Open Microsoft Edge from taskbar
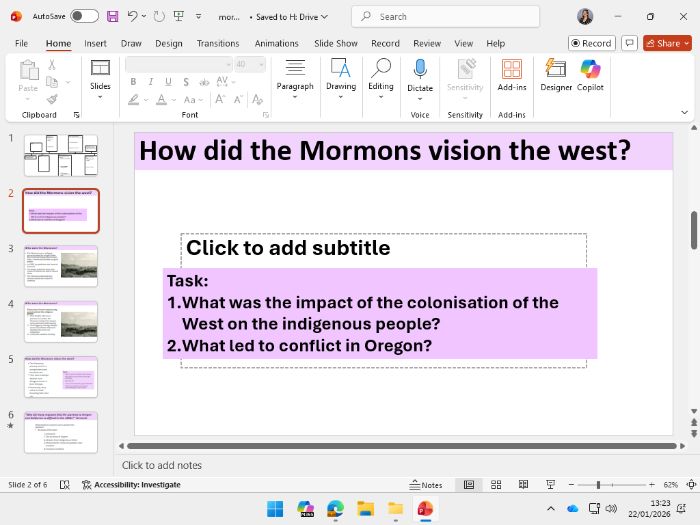The width and height of the screenshot is (700, 525). 335,509
